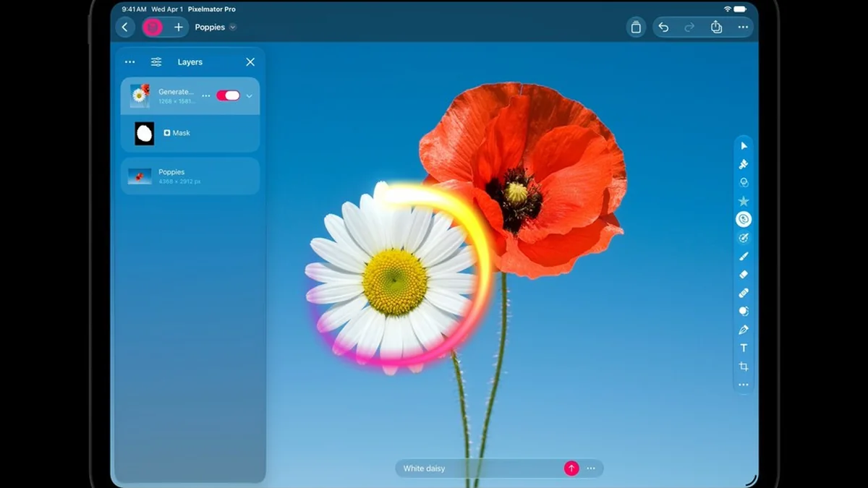Open Layers panel ellipsis menu
This screenshot has width=868, height=488.
tap(130, 62)
